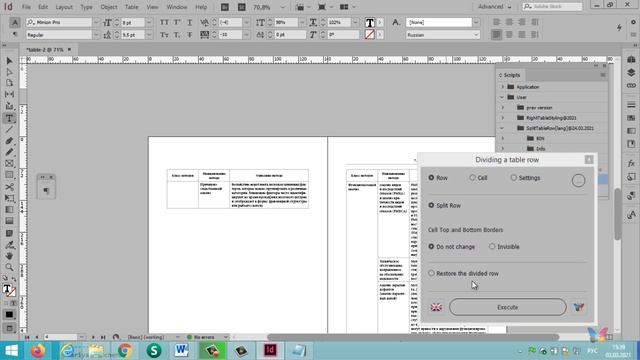Image resolution: width=640 pixels, height=360 pixels.
Task: Click the table-2 document tab
Action: point(45,50)
